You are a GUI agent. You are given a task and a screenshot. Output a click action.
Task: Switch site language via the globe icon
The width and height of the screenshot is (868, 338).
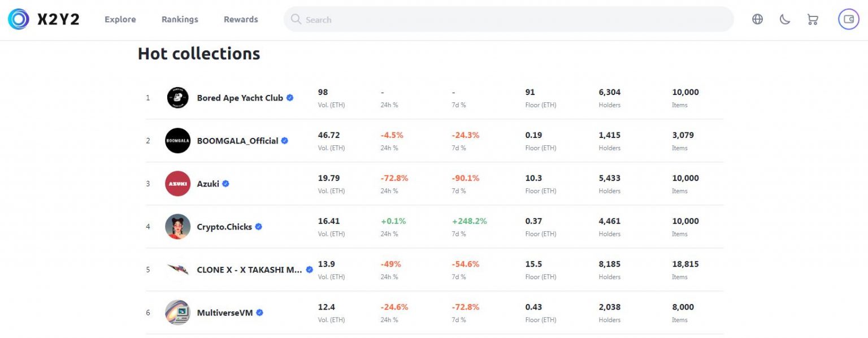coord(757,19)
